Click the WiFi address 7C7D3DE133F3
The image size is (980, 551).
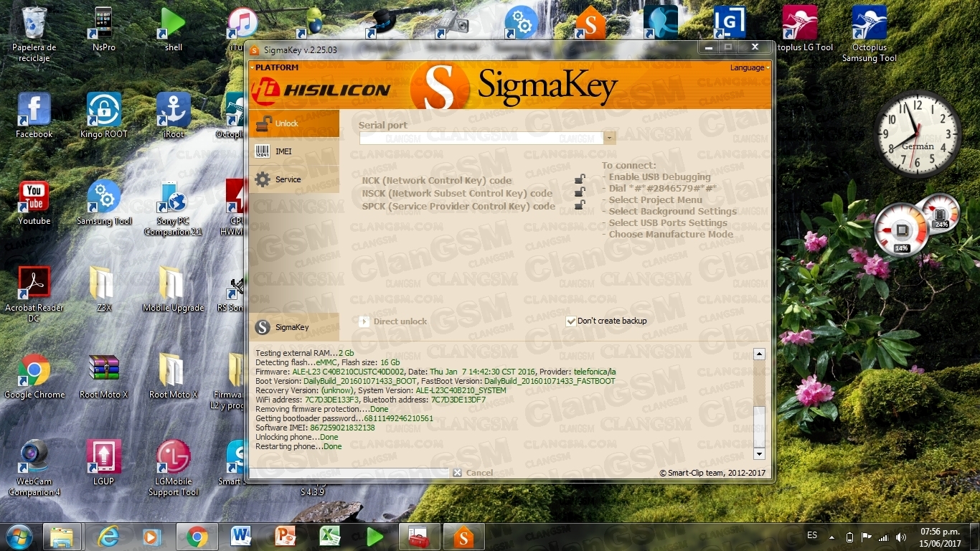point(332,400)
